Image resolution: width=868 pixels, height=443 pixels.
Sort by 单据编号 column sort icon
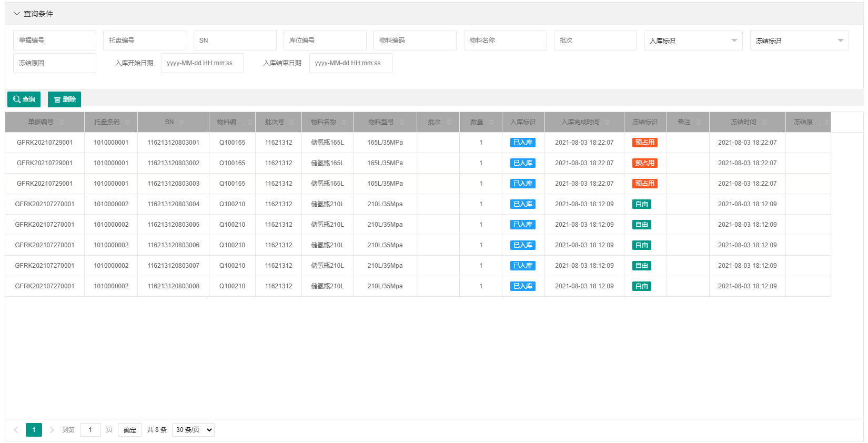pyautogui.click(x=62, y=122)
